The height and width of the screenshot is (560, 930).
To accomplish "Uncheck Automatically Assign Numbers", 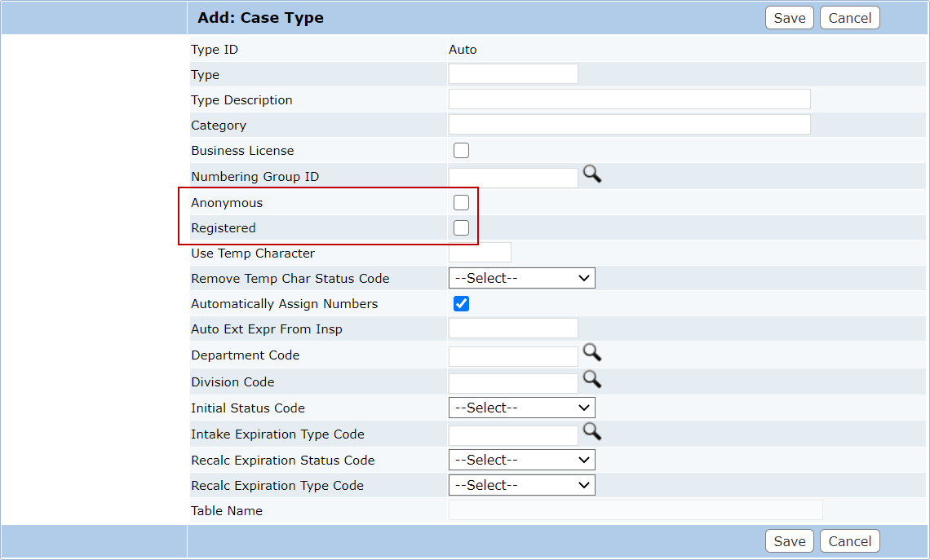I will 461,304.
